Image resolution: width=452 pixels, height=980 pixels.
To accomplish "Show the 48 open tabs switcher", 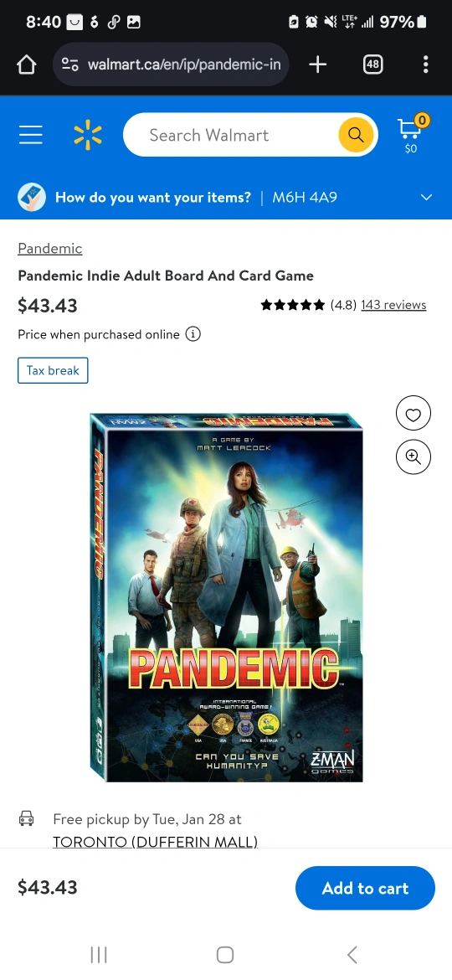I will tap(372, 64).
